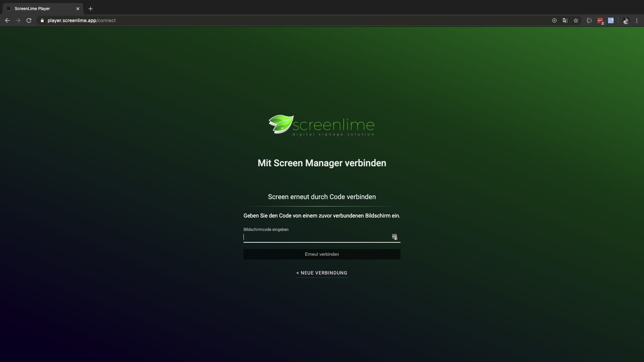
Task: Open the red password manager extension icon
Action: (600, 21)
